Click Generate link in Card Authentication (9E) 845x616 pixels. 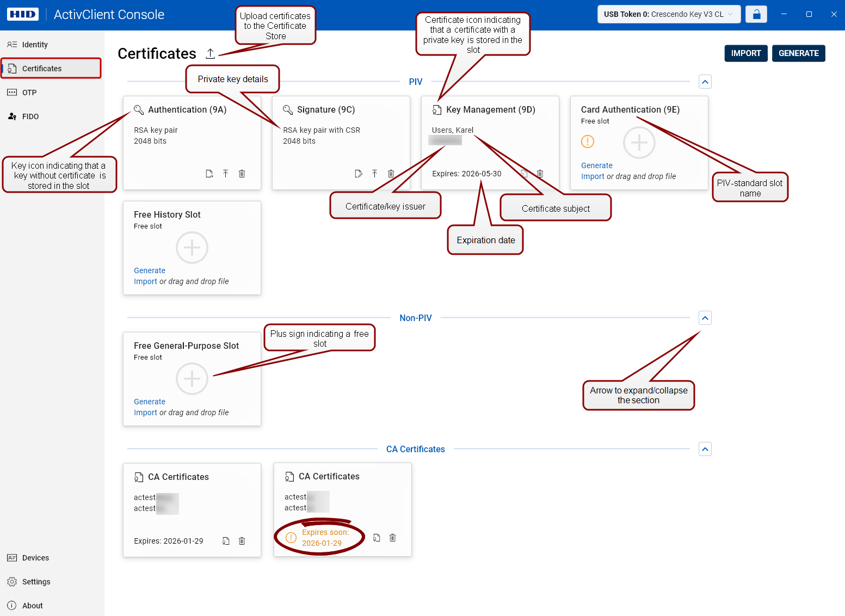[x=596, y=165]
